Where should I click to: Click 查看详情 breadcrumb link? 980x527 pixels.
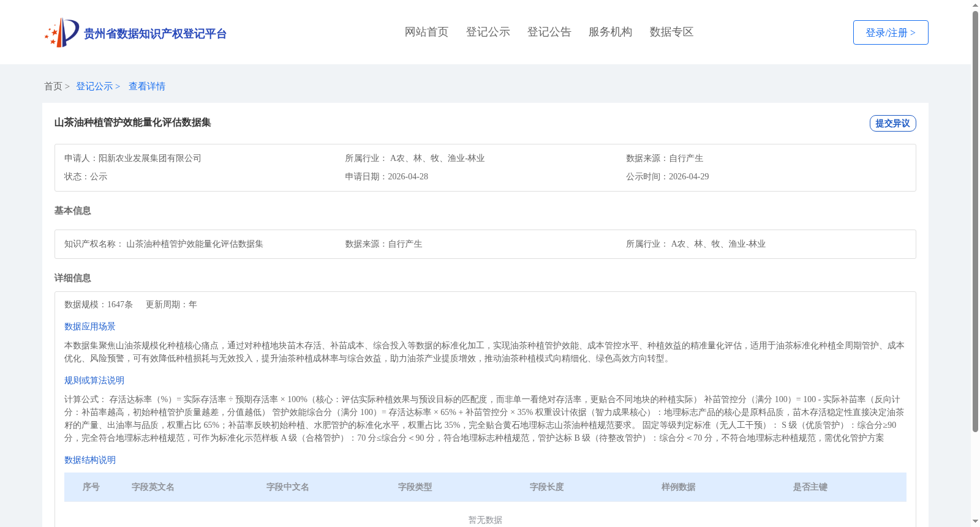pyautogui.click(x=147, y=86)
